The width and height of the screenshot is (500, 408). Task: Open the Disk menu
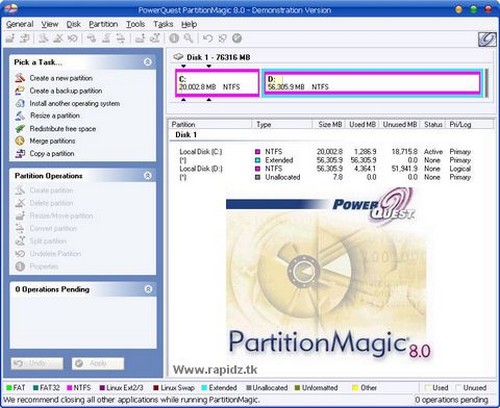pos(73,24)
